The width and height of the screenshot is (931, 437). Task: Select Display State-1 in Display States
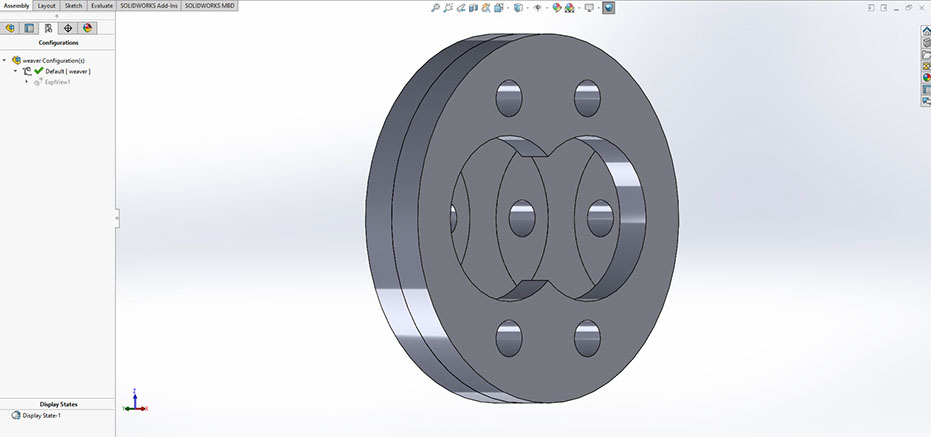click(41, 415)
